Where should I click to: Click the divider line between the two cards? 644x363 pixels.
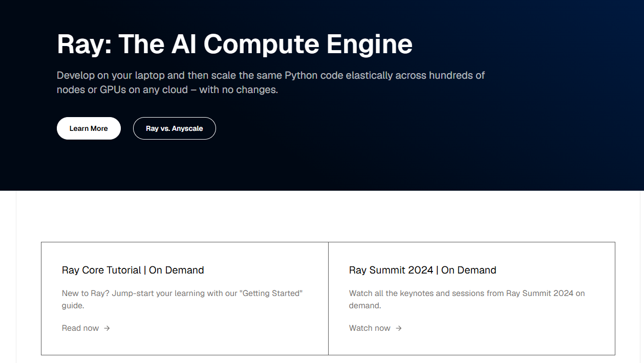click(x=328, y=299)
